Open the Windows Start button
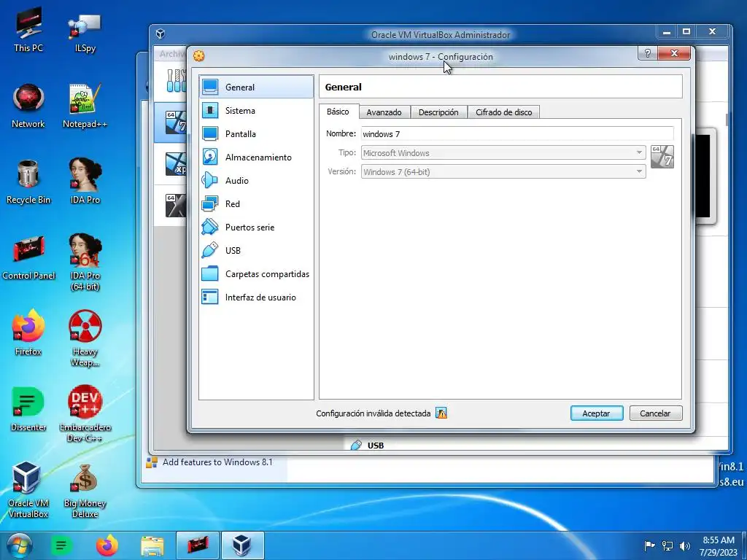 point(20,545)
